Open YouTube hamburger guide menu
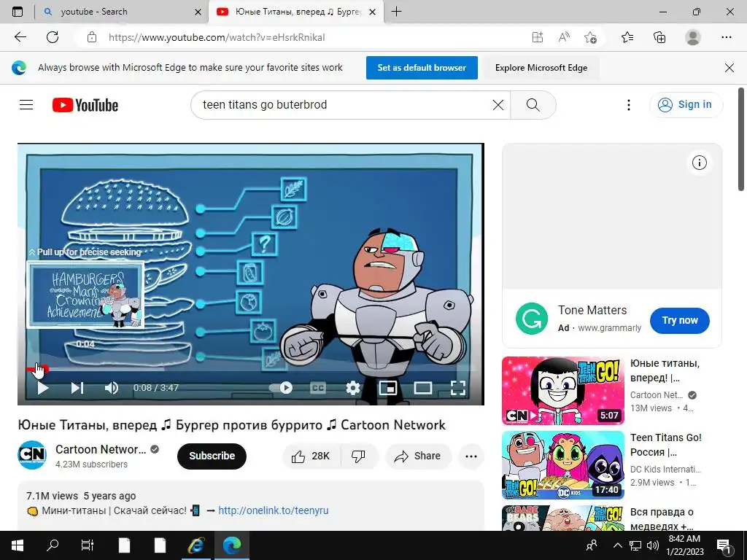Image resolution: width=747 pixels, height=560 pixels. click(26, 105)
